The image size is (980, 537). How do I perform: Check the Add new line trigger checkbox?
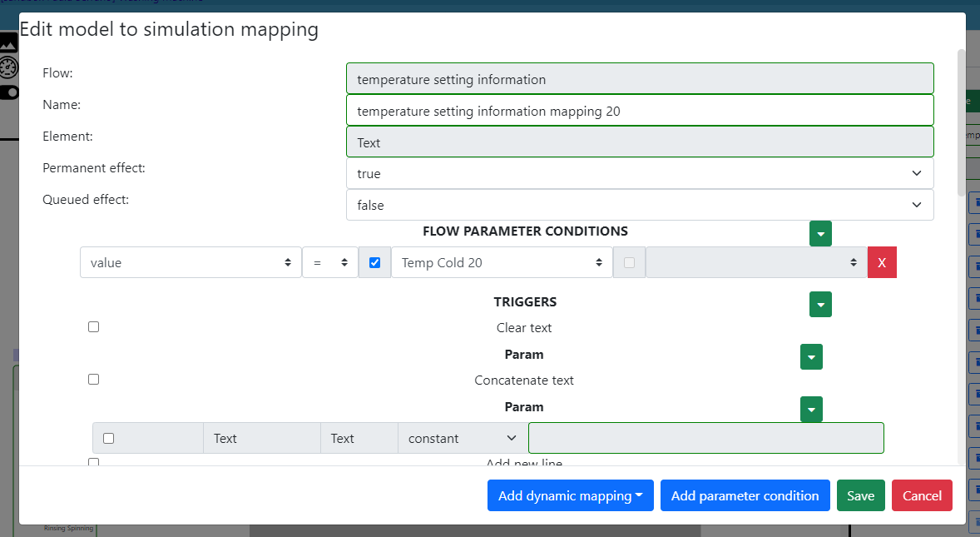[x=94, y=463]
